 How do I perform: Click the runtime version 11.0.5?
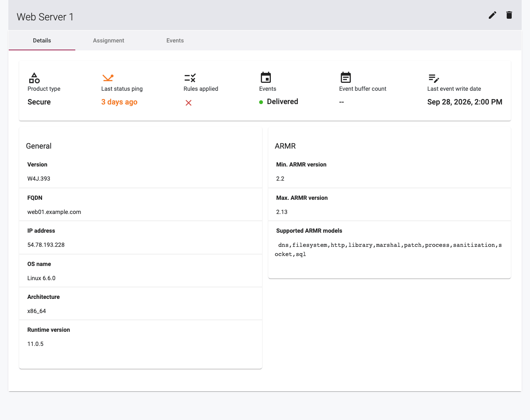point(35,344)
